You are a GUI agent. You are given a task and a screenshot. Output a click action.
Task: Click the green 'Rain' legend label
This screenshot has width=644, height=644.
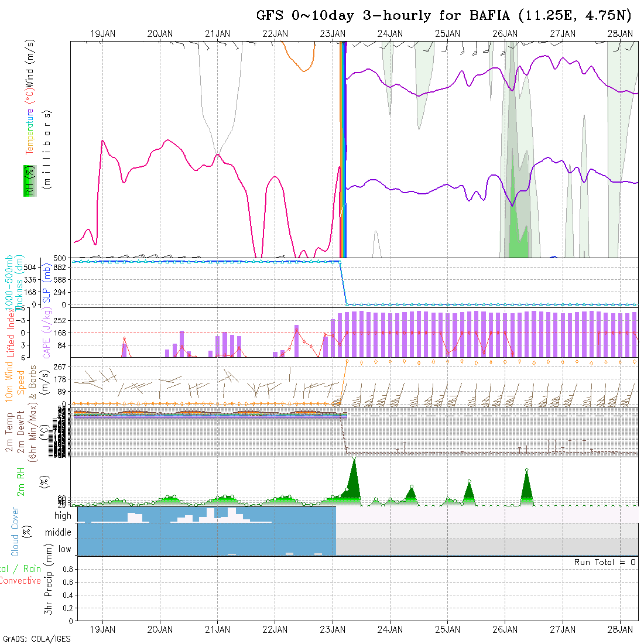32,569
